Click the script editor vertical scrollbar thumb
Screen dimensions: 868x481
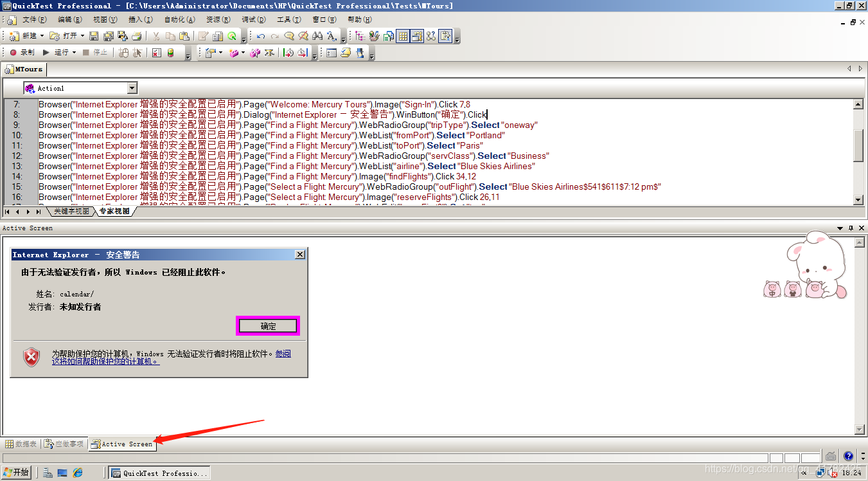(858, 145)
